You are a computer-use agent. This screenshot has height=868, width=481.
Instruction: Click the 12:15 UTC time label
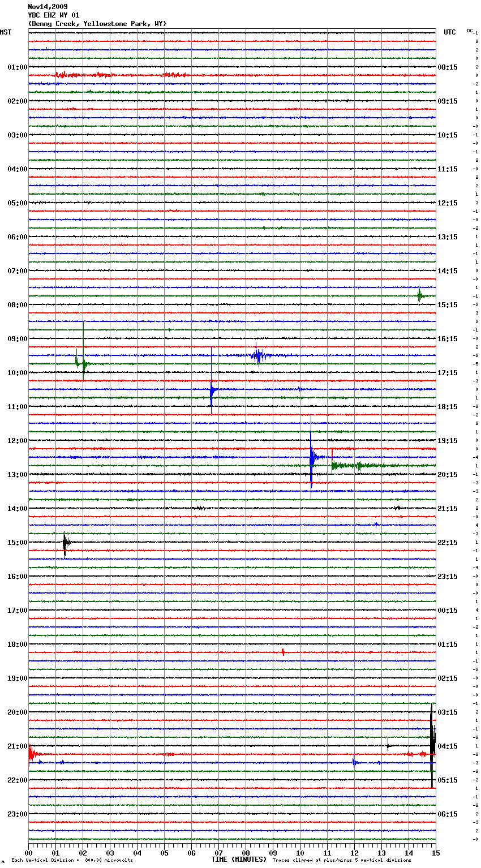(x=448, y=203)
